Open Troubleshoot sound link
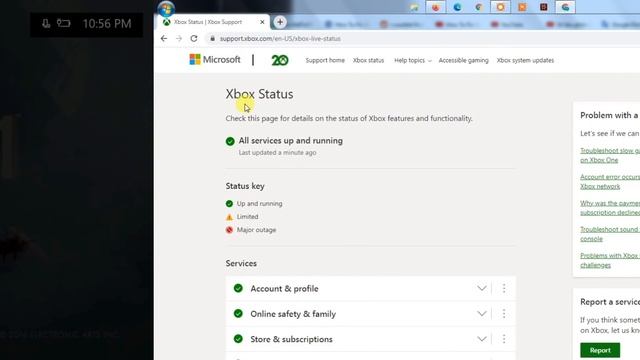 coord(610,234)
